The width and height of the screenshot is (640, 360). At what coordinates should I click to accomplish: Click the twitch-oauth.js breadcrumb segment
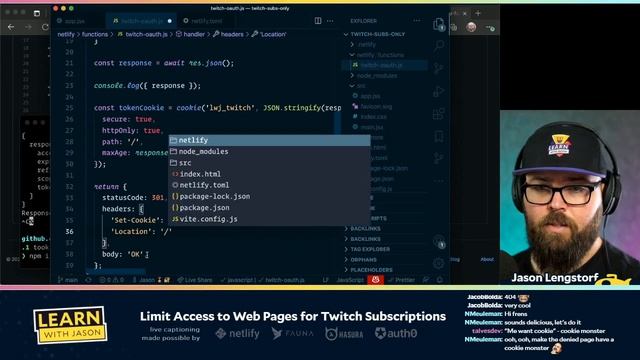142,34
